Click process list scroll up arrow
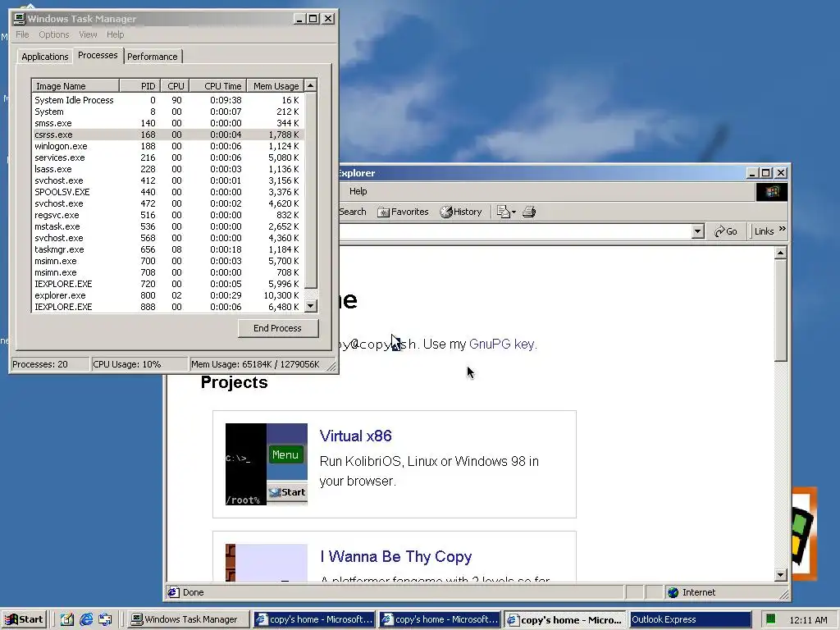This screenshot has width=840, height=630. click(x=311, y=85)
